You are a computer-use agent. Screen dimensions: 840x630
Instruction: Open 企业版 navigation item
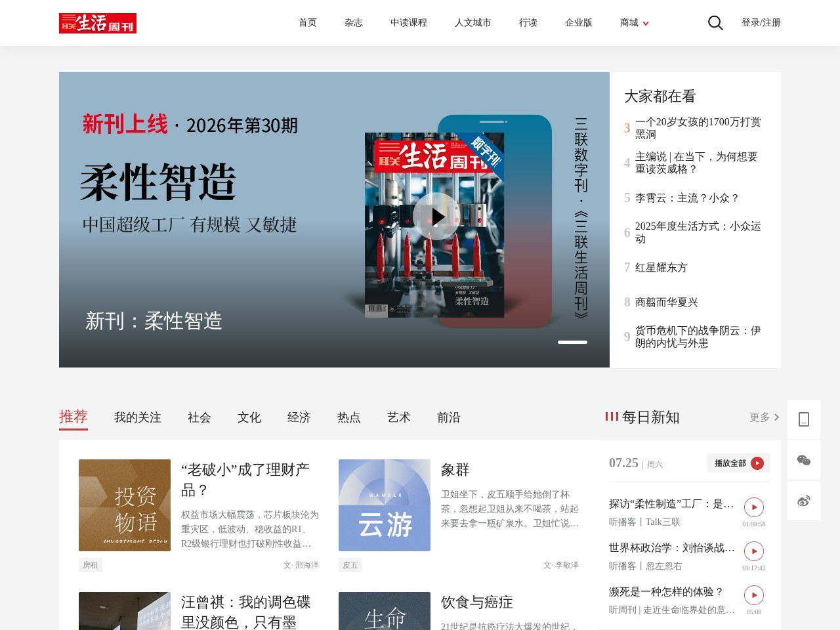click(579, 23)
